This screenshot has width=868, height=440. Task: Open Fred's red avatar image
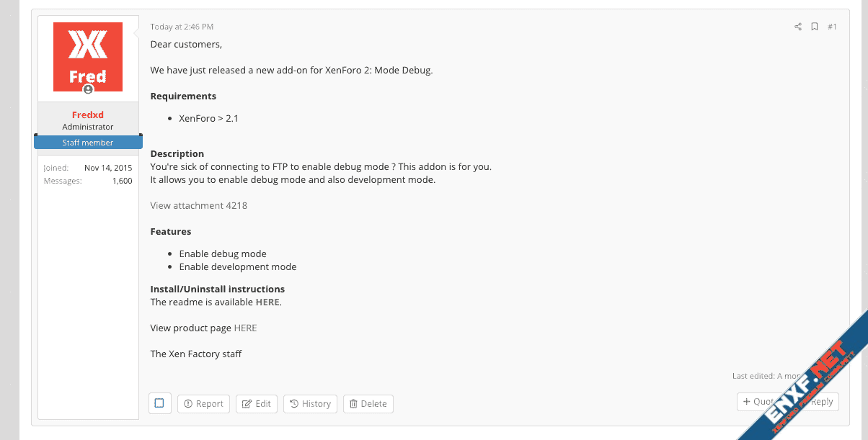click(x=88, y=56)
